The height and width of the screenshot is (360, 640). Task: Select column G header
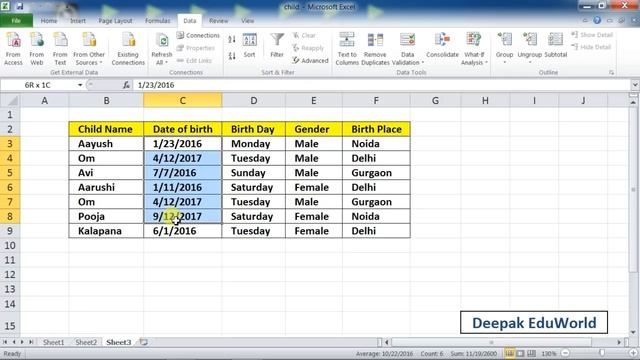[435, 100]
